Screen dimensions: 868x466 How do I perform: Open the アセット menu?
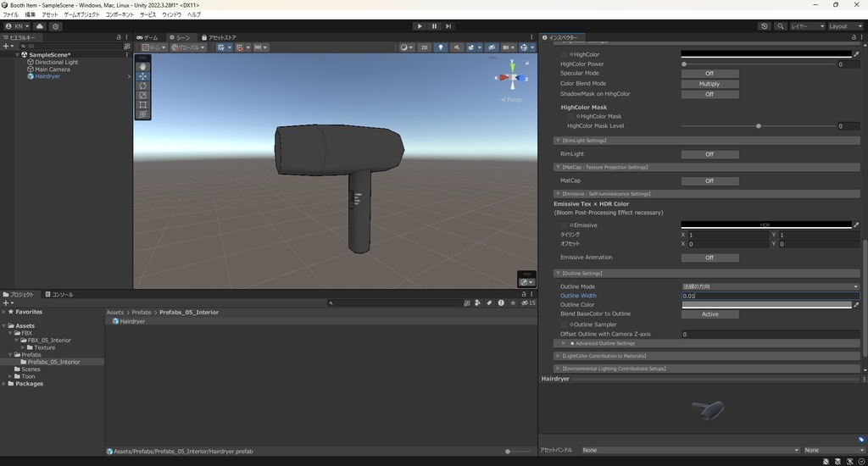point(50,14)
